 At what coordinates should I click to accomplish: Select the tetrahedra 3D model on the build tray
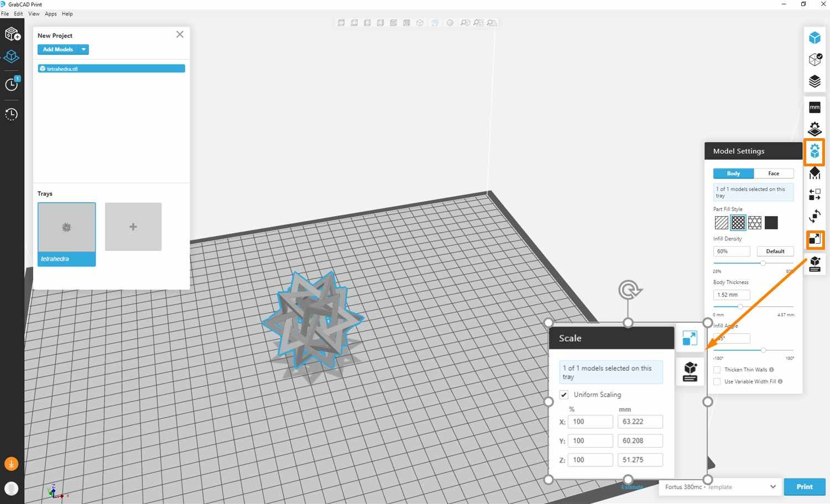(313, 321)
